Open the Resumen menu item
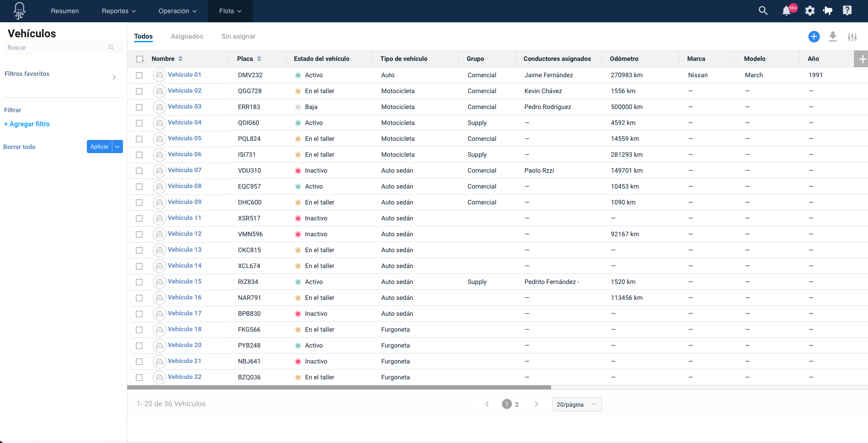This screenshot has height=443, width=868. pos(65,11)
